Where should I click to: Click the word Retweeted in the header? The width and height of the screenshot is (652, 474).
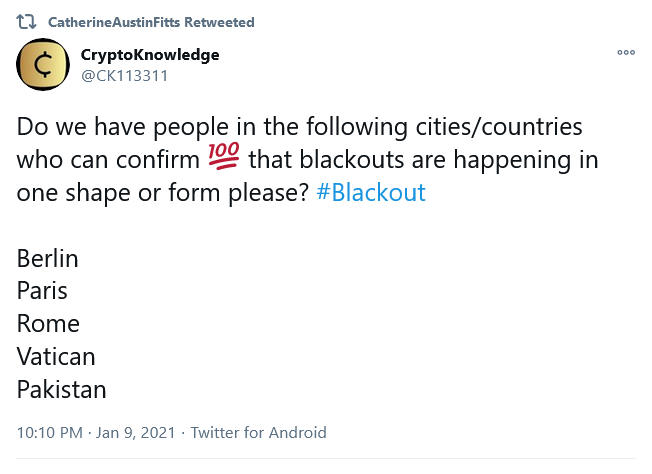(224, 22)
